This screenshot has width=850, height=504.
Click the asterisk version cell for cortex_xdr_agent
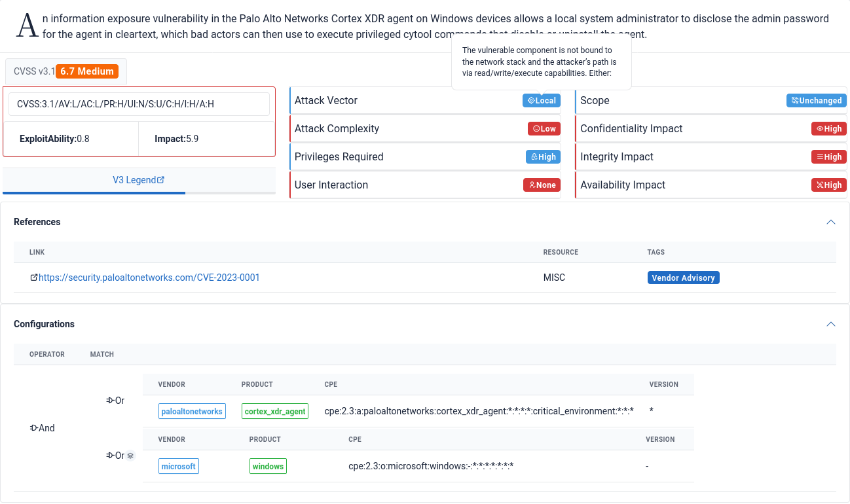click(x=652, y=411)
